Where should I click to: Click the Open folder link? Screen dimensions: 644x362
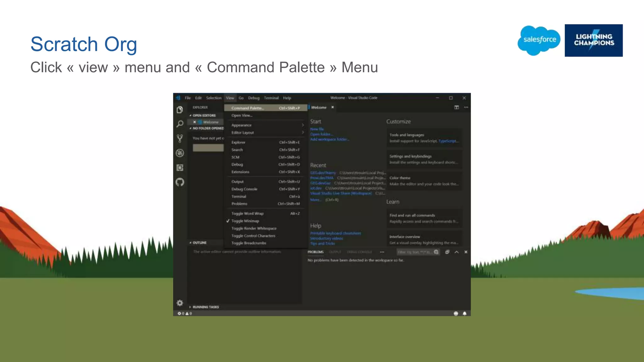tap(321, 134)
